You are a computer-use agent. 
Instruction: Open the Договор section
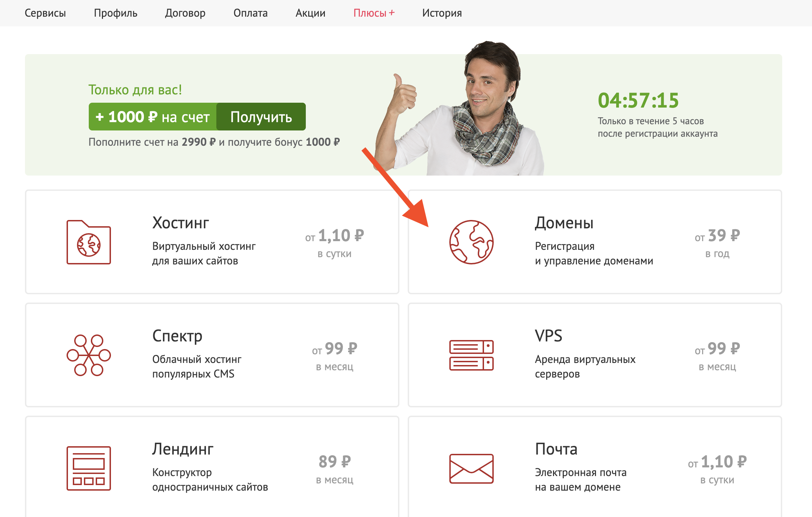pyautogui.click(x=185, y=13)
